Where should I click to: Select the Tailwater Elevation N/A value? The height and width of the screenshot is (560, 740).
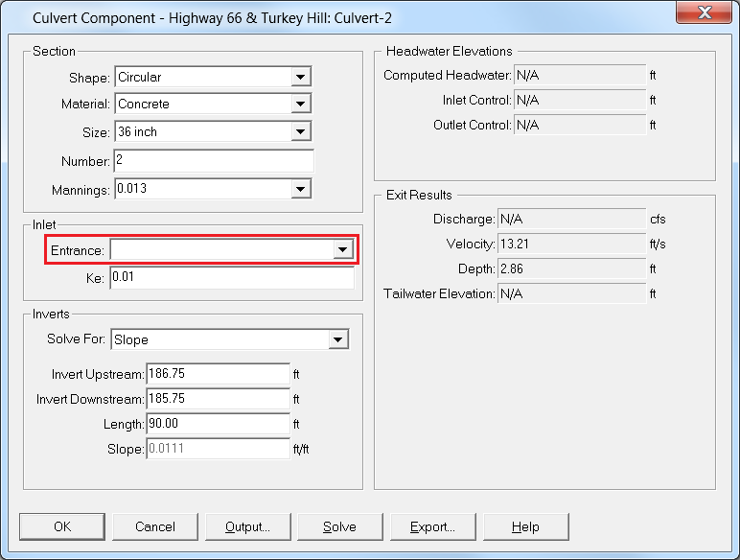pyautogui.click(x=571, y=293)
